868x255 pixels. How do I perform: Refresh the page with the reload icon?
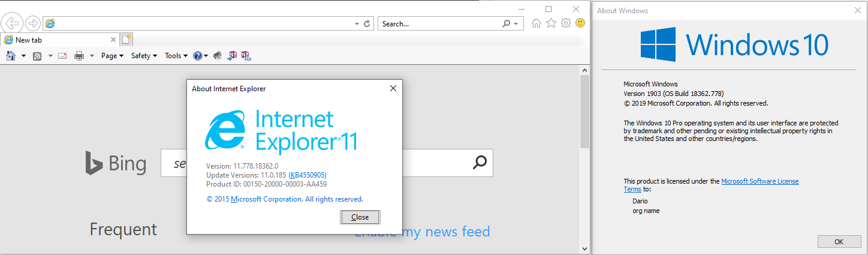click(x=367, y=24)
